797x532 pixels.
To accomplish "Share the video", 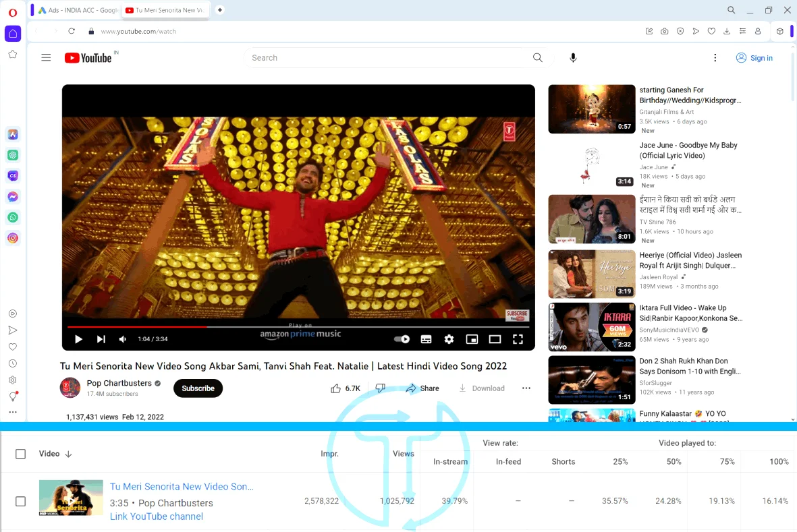I will tap(422, 388).
